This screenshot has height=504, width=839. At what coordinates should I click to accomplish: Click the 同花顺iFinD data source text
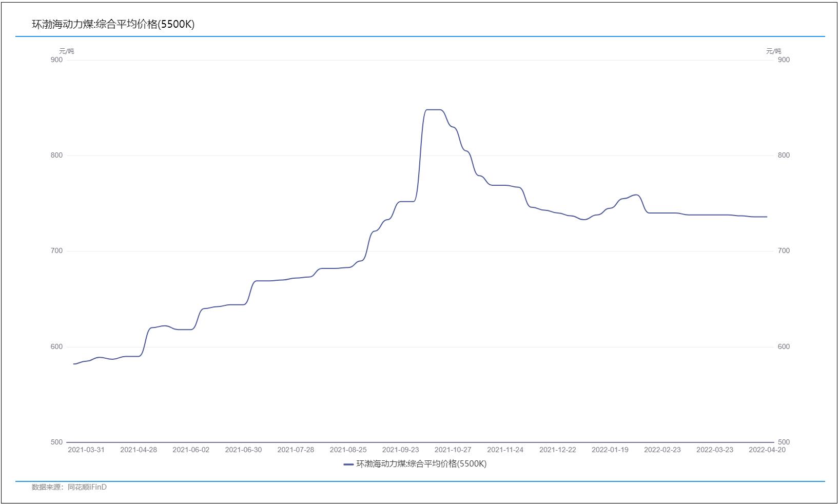click(x=87, y=487)
